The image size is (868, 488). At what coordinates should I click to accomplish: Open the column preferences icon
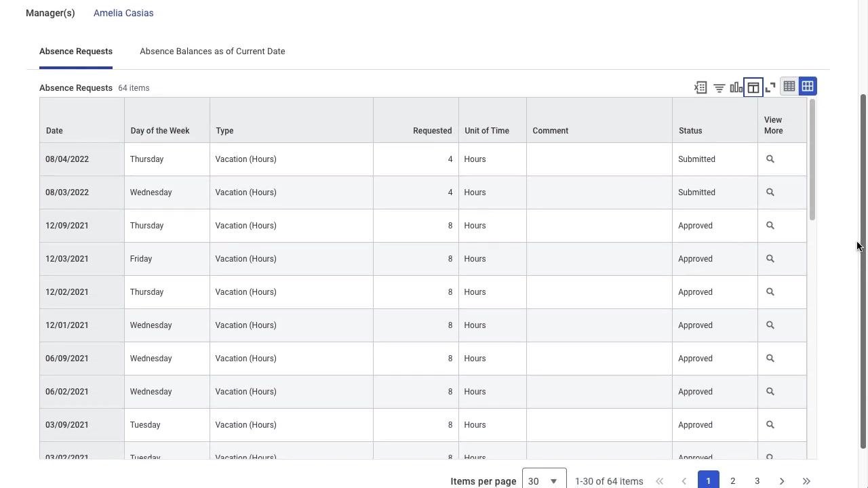(x=753, y=87)
